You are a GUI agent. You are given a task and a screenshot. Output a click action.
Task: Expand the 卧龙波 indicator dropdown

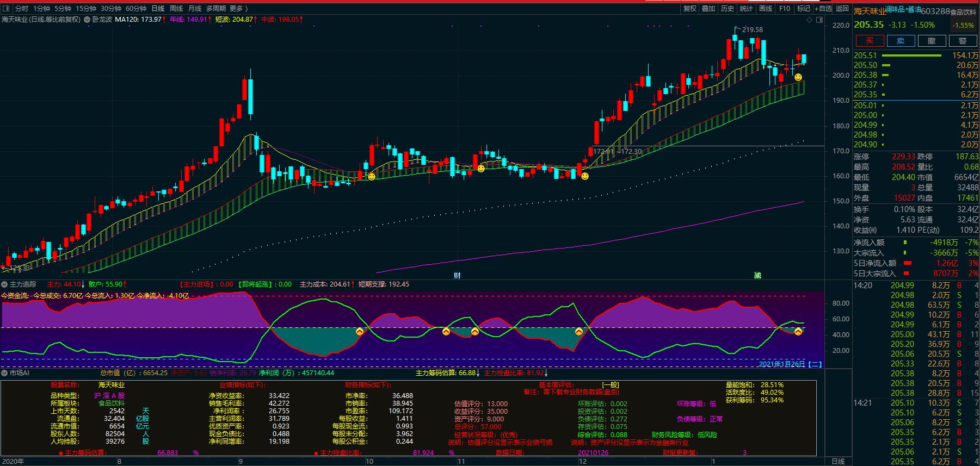click(x=88, y=20)
